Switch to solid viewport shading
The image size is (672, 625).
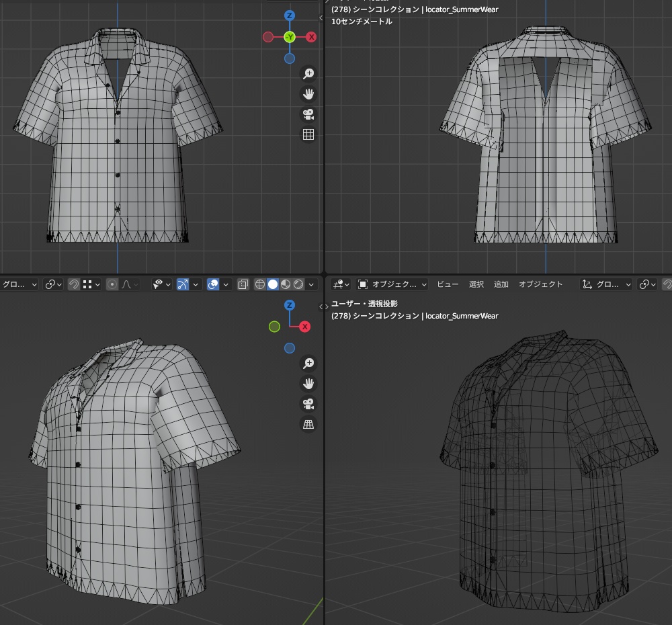click(x=273, y=284)
